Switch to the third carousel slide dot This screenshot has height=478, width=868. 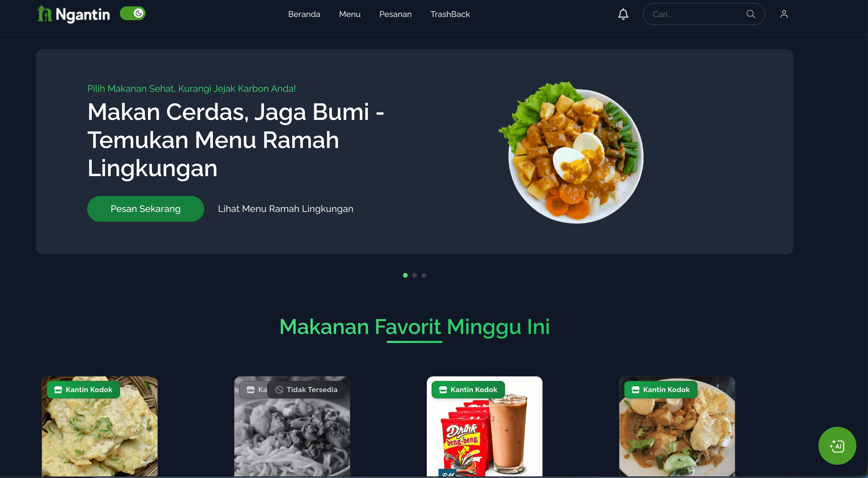tap(424, 275)
